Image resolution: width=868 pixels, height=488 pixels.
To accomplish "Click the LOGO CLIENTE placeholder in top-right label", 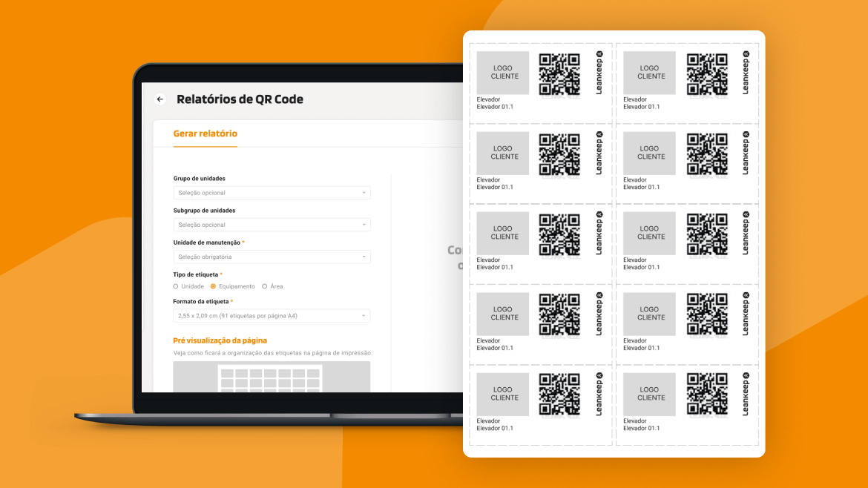I will [649, 73].
